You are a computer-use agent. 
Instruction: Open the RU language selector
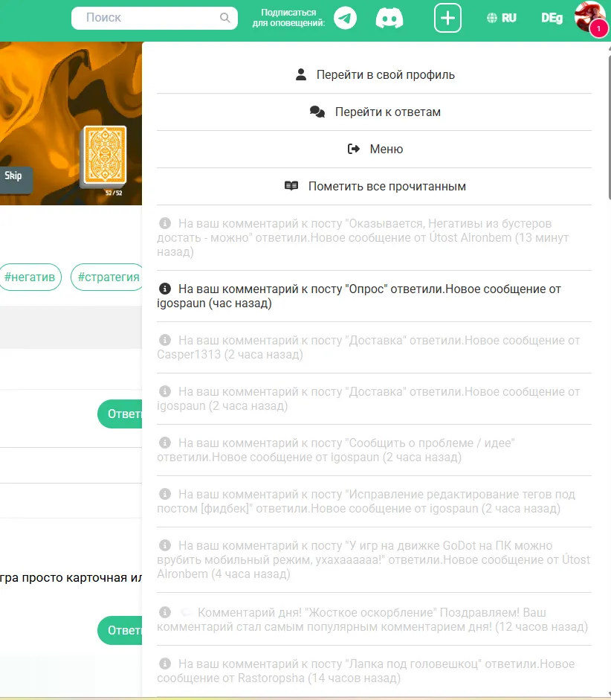click(x=509, y=18)
